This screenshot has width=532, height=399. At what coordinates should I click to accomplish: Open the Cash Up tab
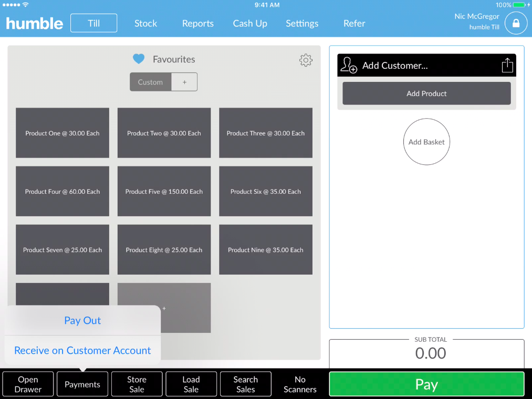tap(250, 24)
